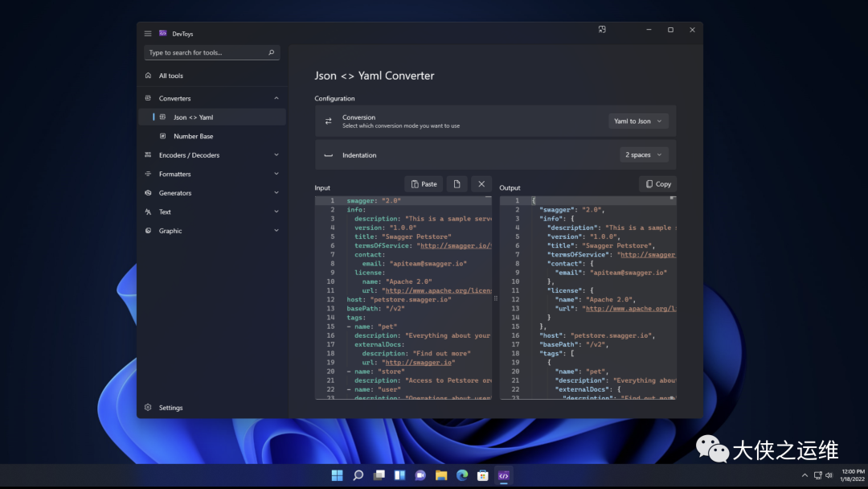
Task: Click the Settings gear icon
Action: (148, 407)
